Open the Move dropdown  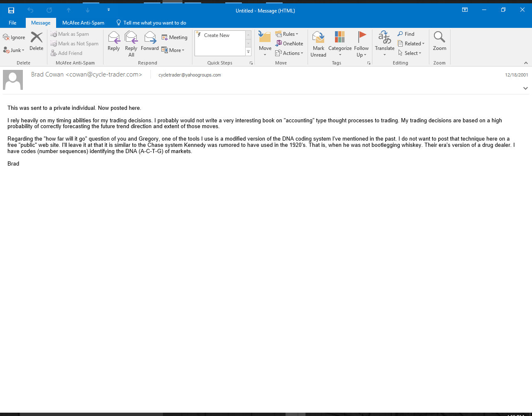click(265, 44)
